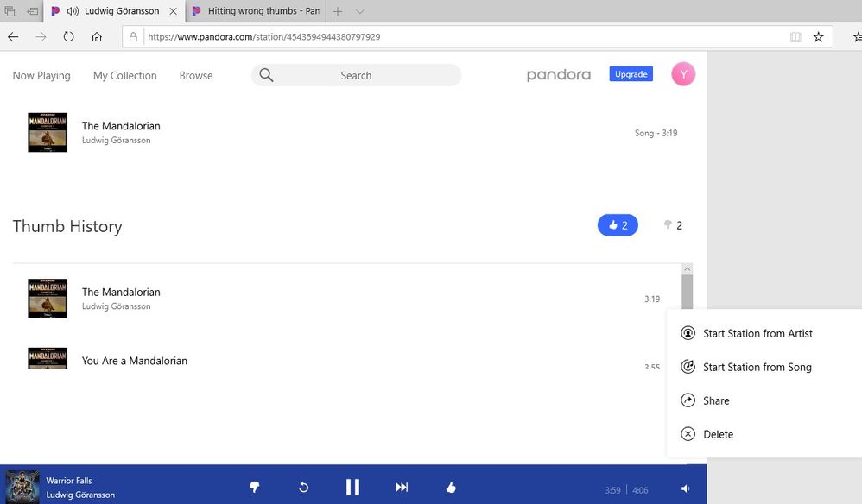The image size is (862, 504).
Task: Bookmark page with the star icon
Action: click(818, 37)
